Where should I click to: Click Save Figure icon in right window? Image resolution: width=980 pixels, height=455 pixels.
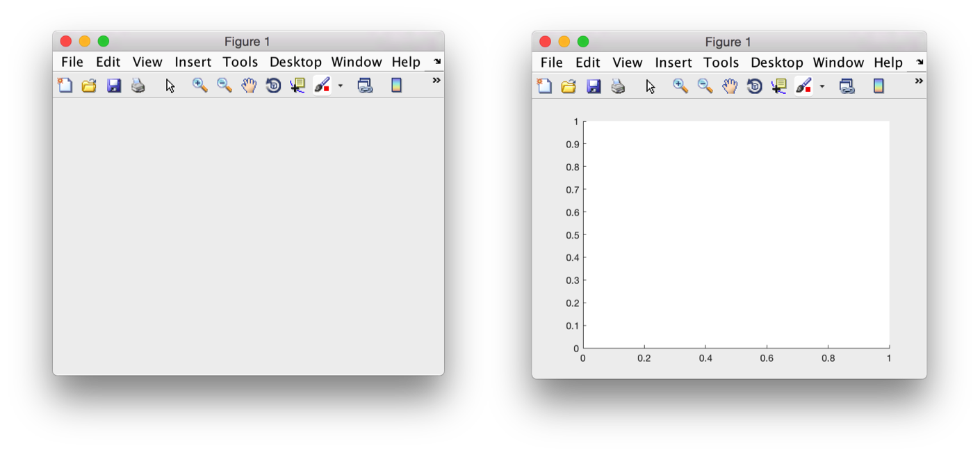[594, 86]
